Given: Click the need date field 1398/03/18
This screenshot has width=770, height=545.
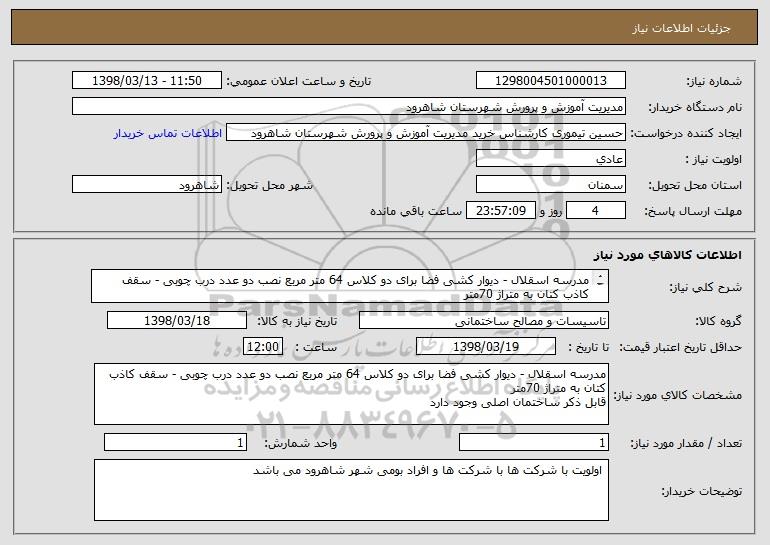Looking at the screenshot, I should (x=177, y=321).
